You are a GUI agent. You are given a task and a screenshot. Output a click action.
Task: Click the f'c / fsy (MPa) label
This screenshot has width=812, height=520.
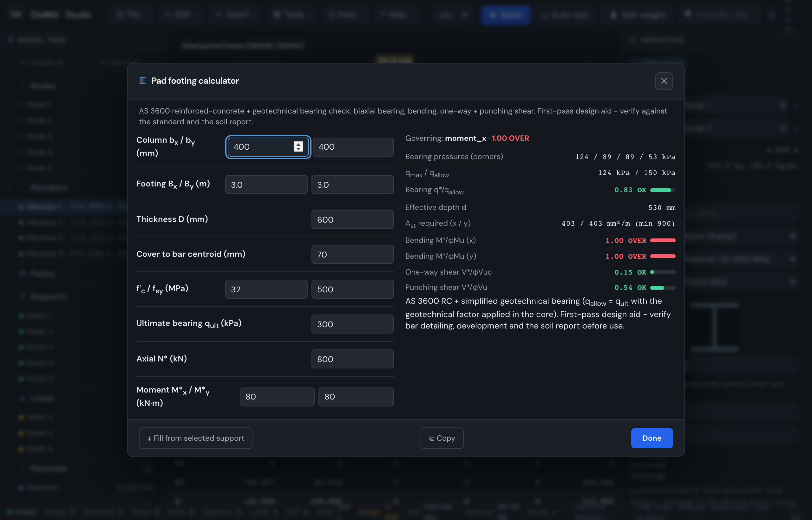pyautogui.click(x=162, y=289)
